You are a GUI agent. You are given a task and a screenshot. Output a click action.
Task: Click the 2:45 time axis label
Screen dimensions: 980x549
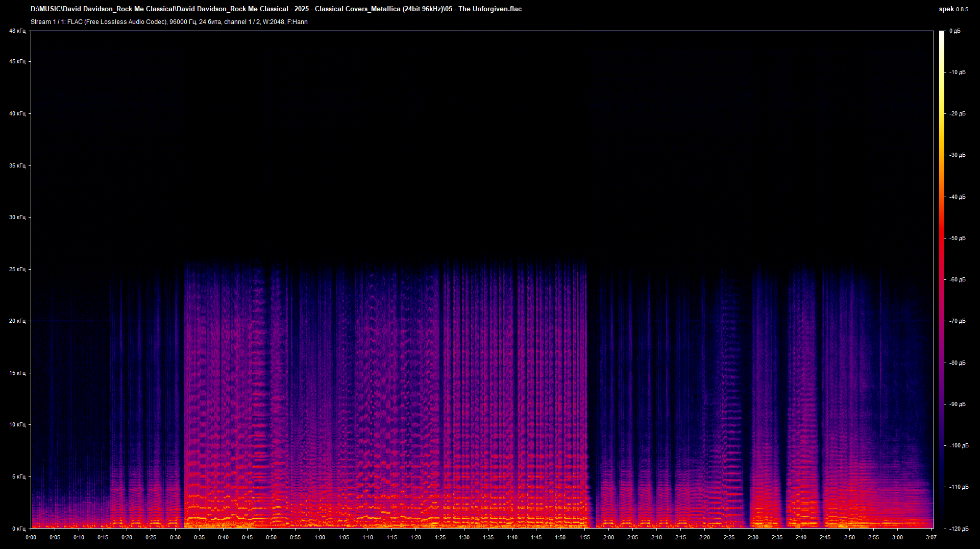pyautogui.click(x=825, y=537)
